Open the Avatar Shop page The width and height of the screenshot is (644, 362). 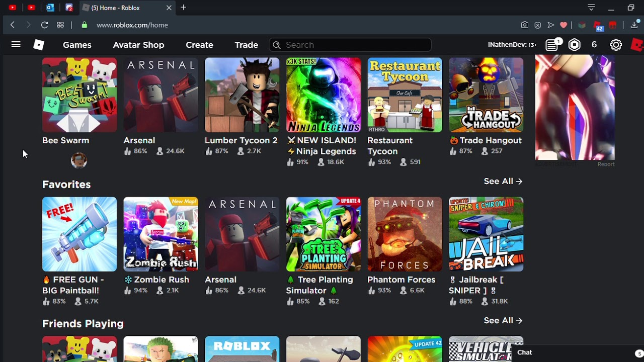[138, 45]
